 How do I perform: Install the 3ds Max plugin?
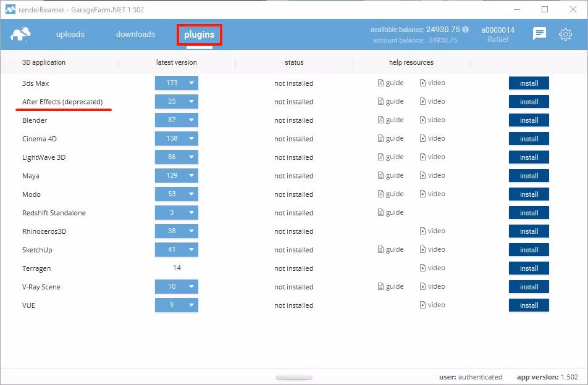point(529,83)
